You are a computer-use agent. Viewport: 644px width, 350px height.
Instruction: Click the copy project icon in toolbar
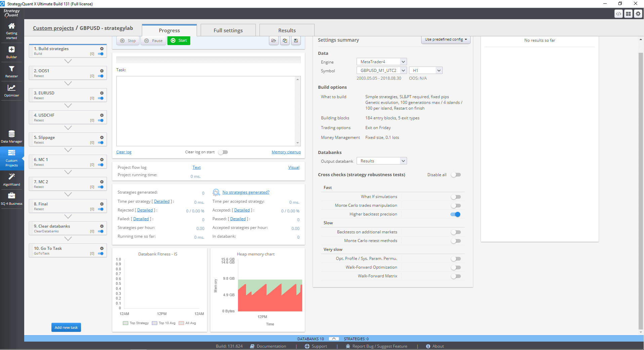(x=285, y=41)
